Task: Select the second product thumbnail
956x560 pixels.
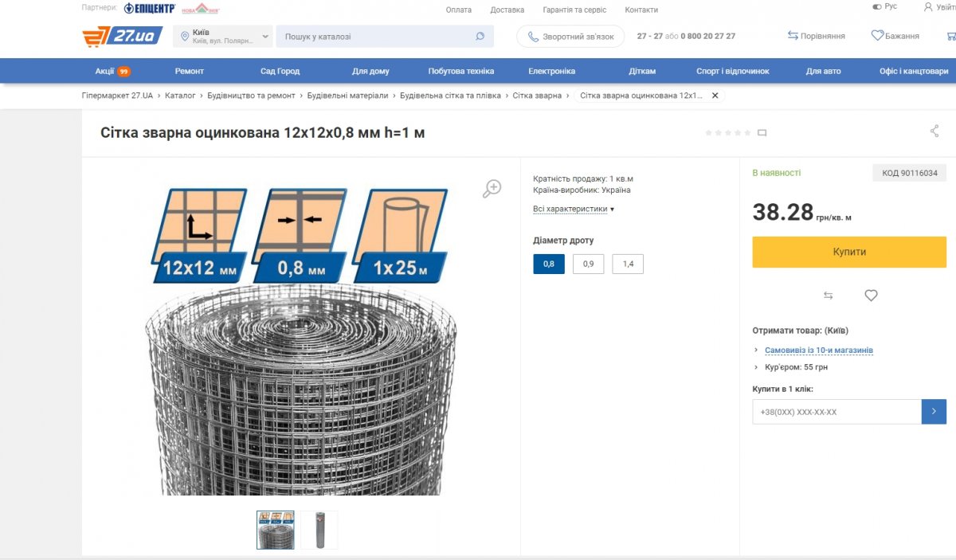Action: (x=319, y=530)
